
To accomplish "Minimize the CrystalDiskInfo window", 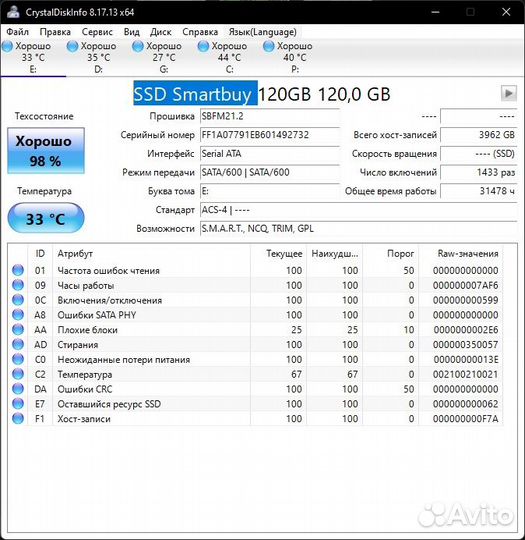I will pyautogui.click(x=435, y=12).
